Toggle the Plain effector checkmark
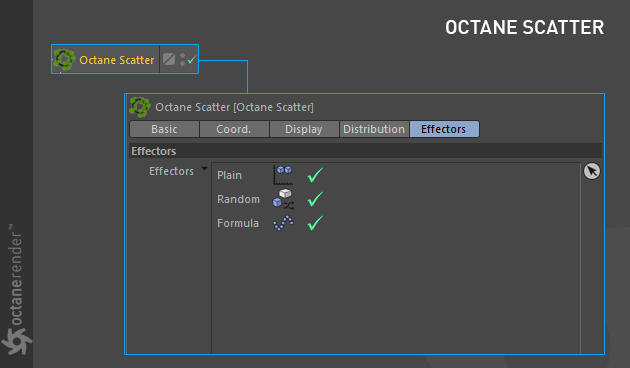 click(315, 175)
